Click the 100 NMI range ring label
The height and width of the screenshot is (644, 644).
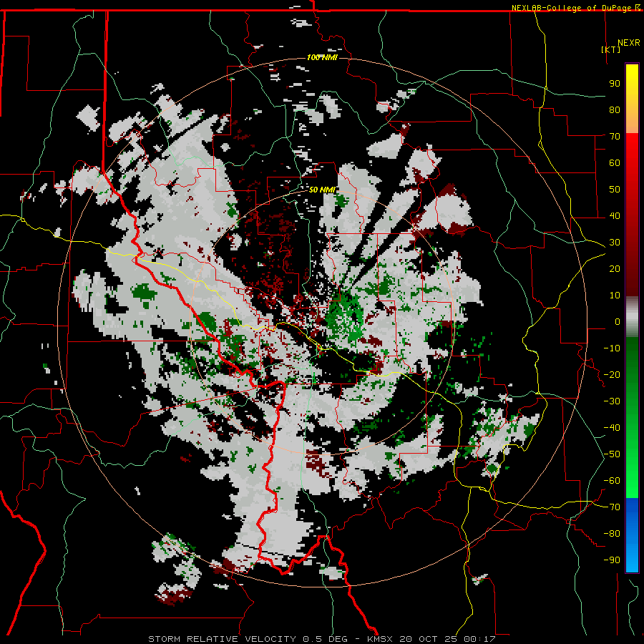coord(322,57)
